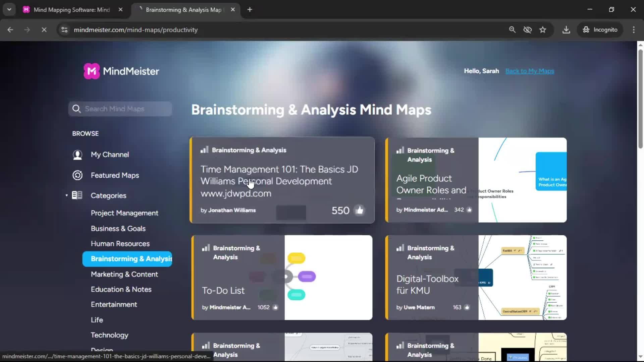The width and height of the screenshot is (644, 362).
Task: Click thumbs-up icon on Digital-Toolbox card
Action: [x=467, y=307]
